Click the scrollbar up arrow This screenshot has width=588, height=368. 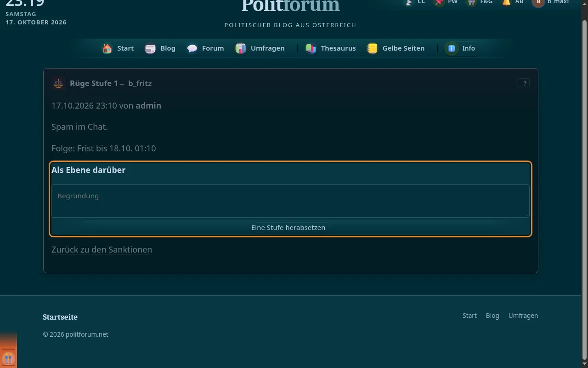(x=584, y=3)
